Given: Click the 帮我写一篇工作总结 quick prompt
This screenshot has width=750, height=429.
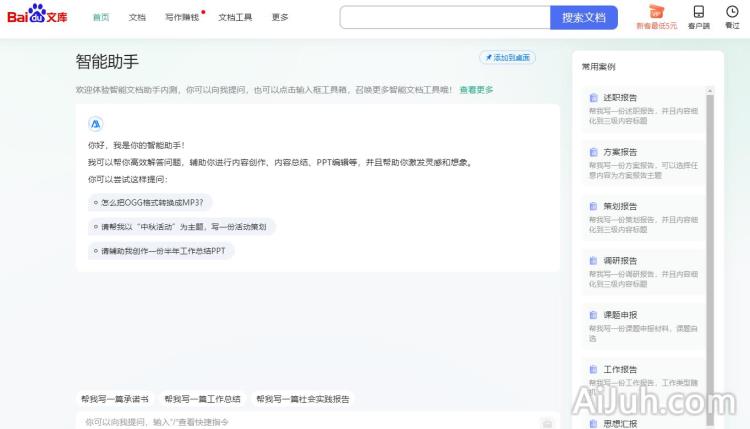Looking at the screenshot, I should [202, 399].
